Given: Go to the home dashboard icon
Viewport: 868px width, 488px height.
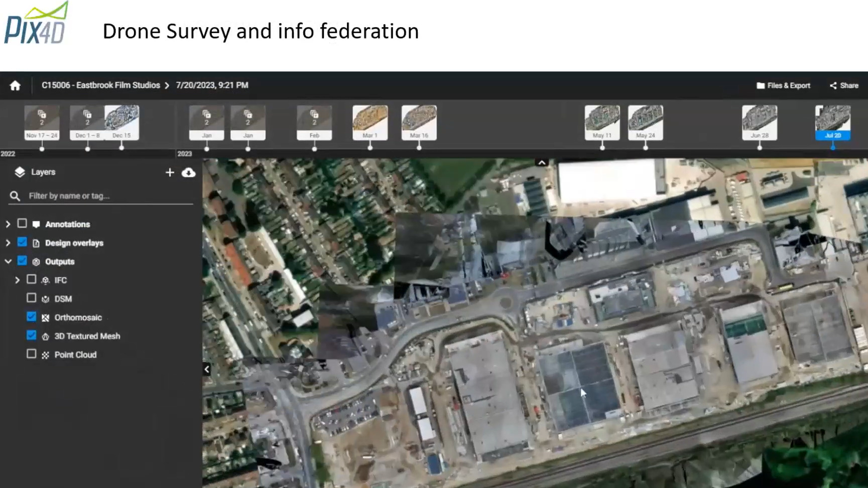Looking at the screenshot, I should point(15,86).
